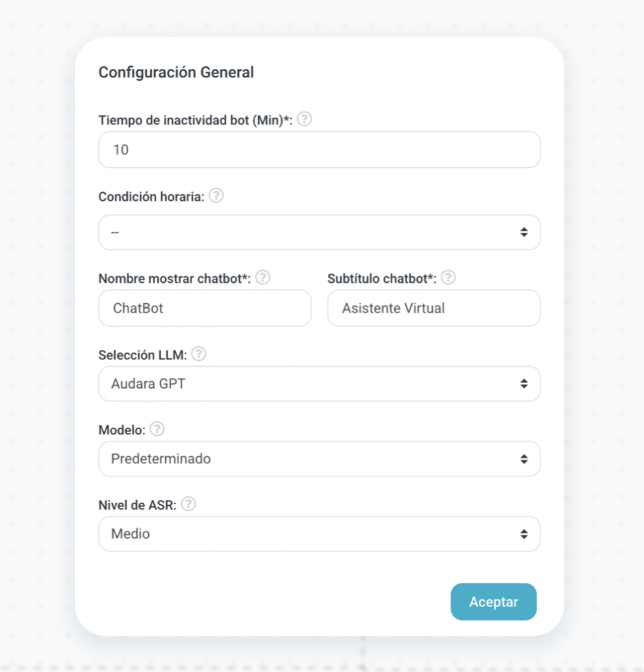Click the Configuración General heading

pos(176,72)
